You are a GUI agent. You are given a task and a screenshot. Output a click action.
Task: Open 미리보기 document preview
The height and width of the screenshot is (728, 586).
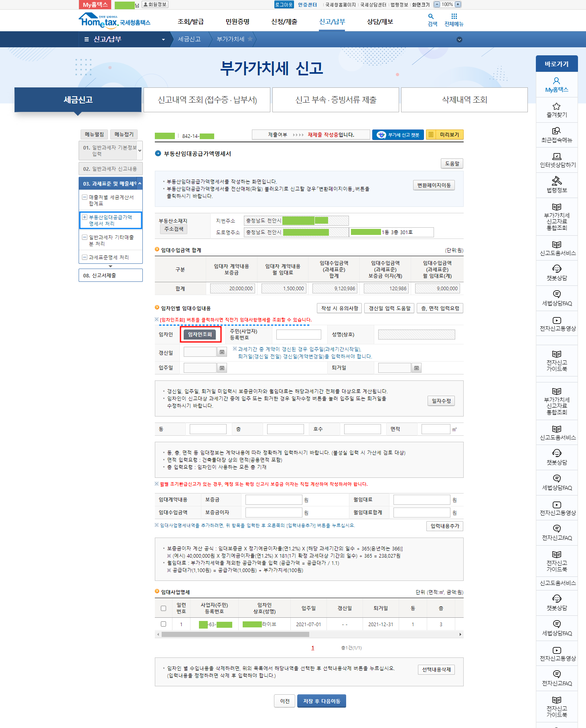point(445,135)
